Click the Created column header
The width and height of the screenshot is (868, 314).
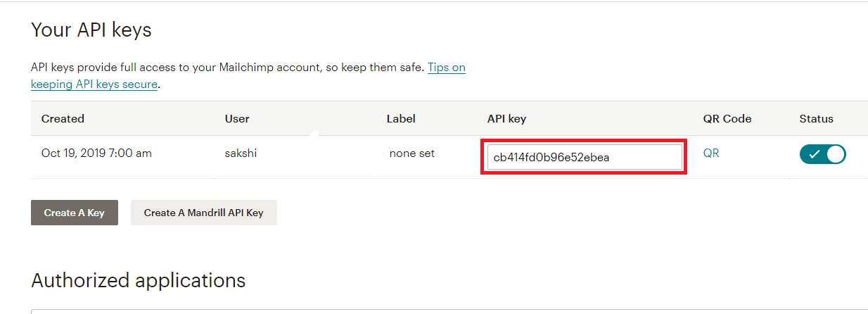63,118
